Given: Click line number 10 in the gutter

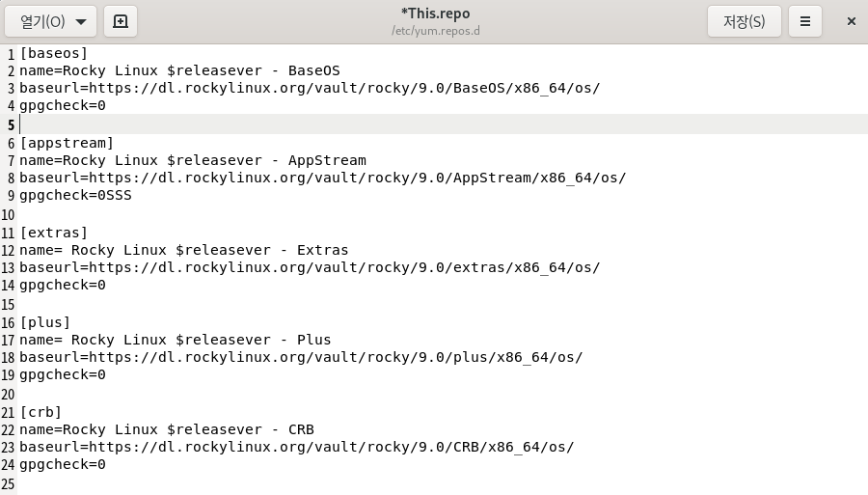Looking at the screenshot, I should (x=8, y=215).
